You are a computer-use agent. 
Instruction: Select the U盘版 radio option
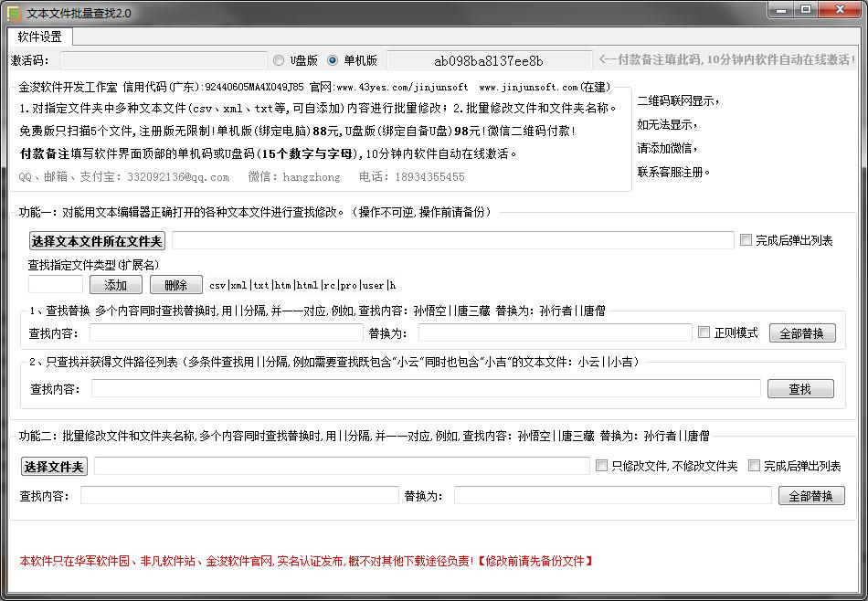click(279, 60)
